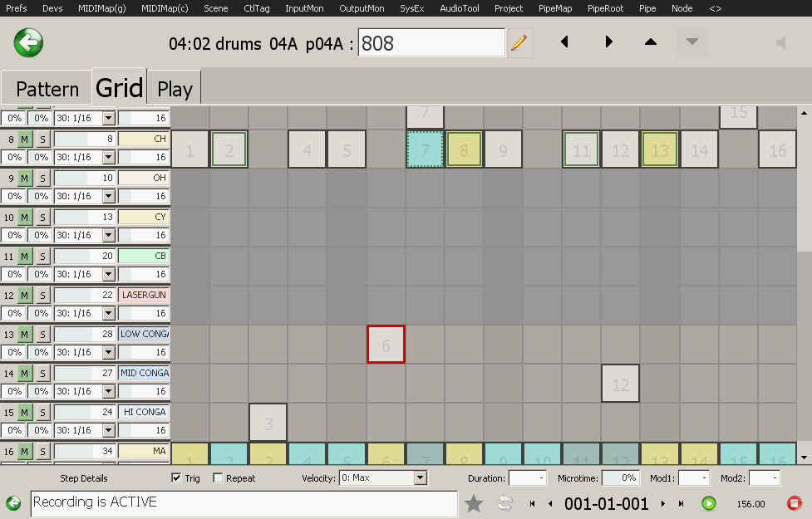Open step length dropdown for track 9 OH
This screenshot has width=812, height=519.
(108, 197)
